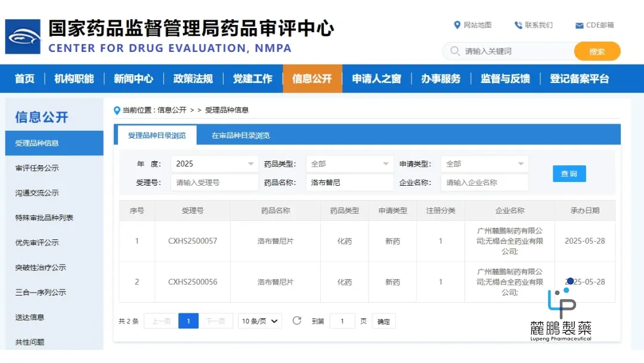Switch to 在审品种目录浏览 tab
This screenshot has width=644, height=363.
click(x=241, y=136)
